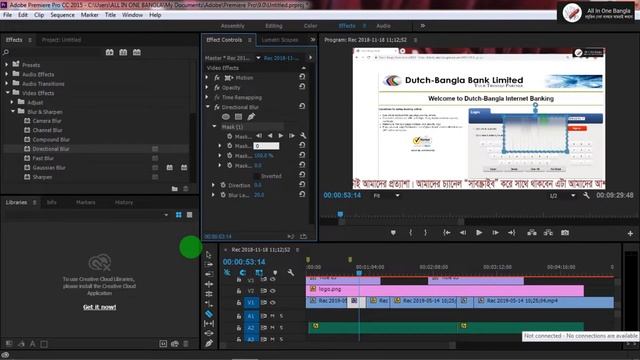Open timeline display settings wrench
Viewport: 640px width, 360px height.
pos(291,272)
